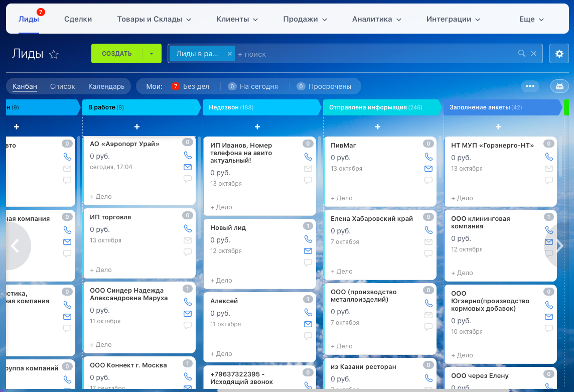Toggle Без дел counter filter
Image resolution: width=574 pixels, height=392 pixels.
(190, 86)
